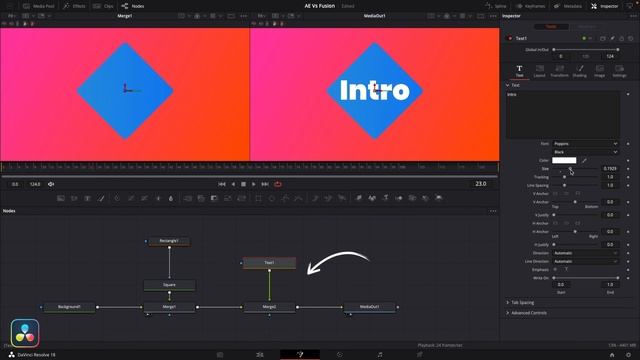Open the Direction dropdown
Screen dimensions: 640x360
[x=585, y=253]
